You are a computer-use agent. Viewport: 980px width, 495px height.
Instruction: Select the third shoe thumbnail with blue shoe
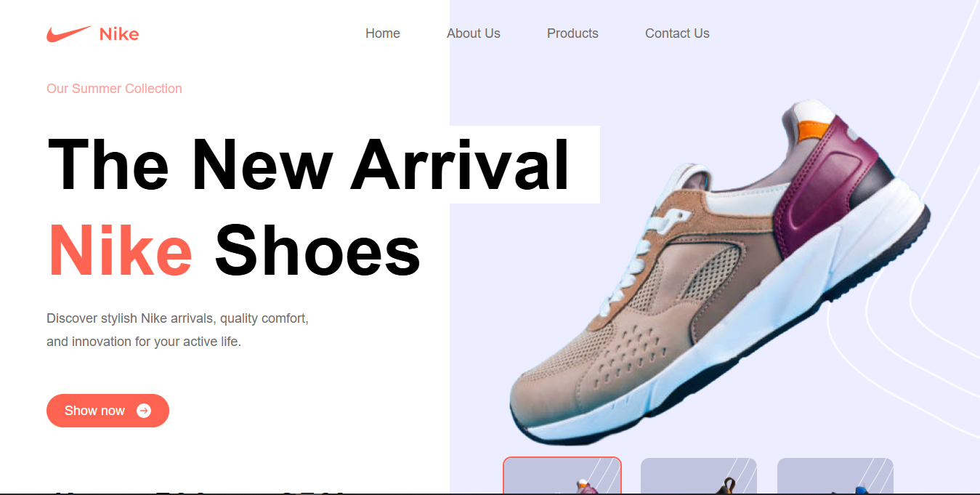pyautogui.click(x=835, y=476)
